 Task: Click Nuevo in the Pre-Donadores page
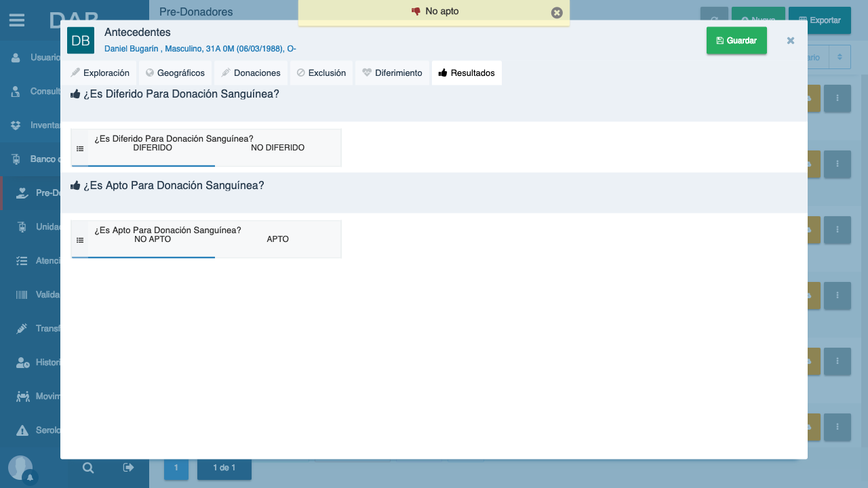758,20
